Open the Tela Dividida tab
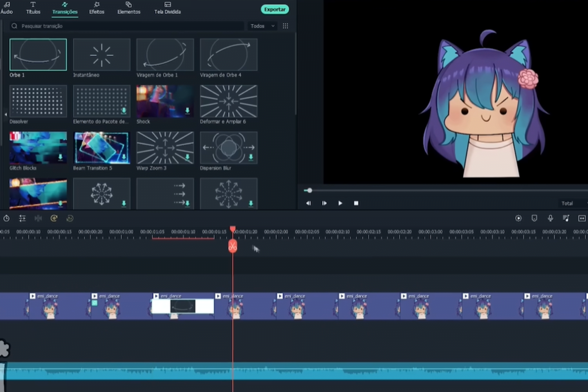The height and width of the screenshot is (392, 588). (167, 8)
